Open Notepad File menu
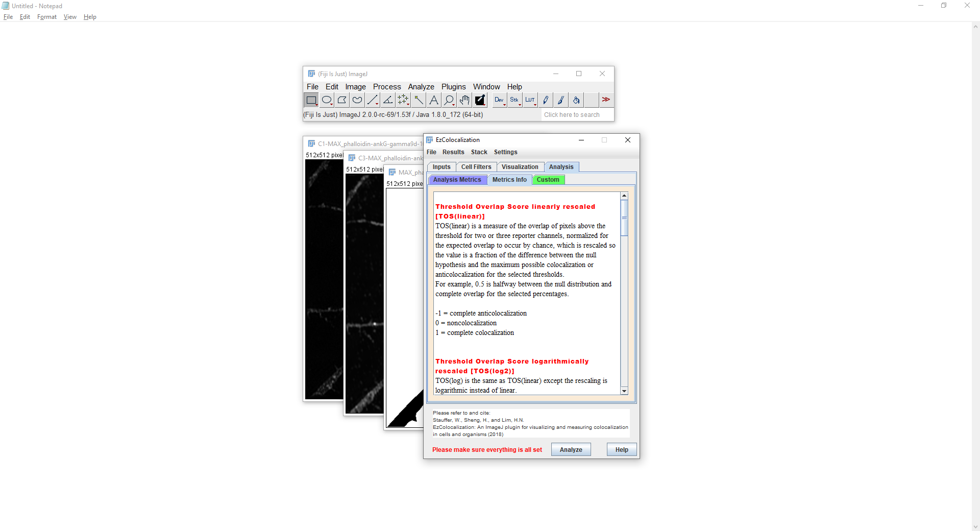This screenshot has width=980, height=531. tap(8, 17)
